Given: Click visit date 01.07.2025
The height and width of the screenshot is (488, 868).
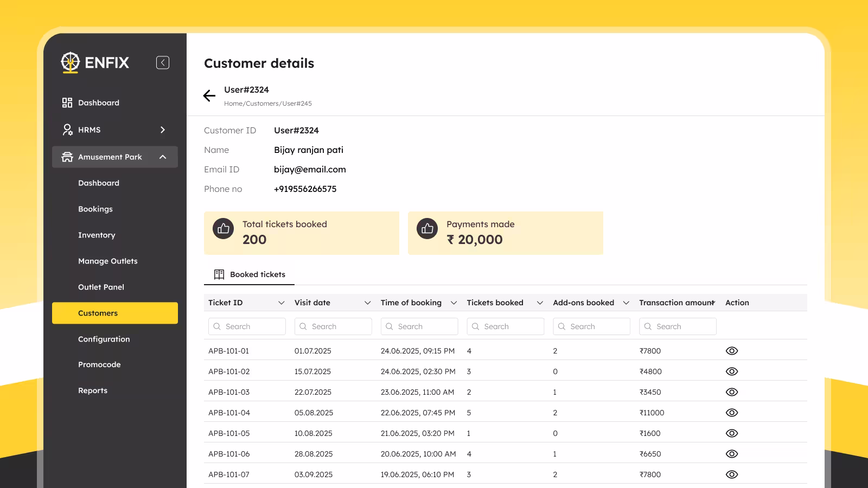Looking at the screenshot, I should click(313, 351).
